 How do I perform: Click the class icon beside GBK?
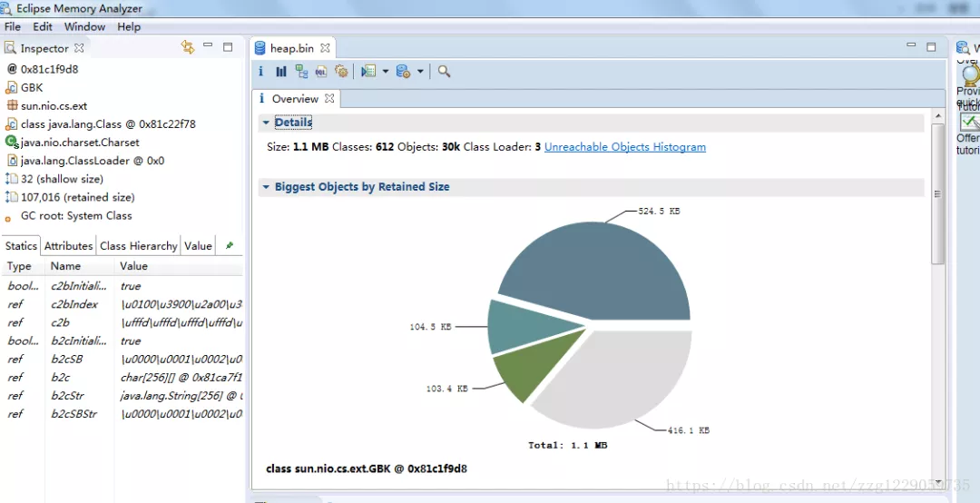point(11,87)
